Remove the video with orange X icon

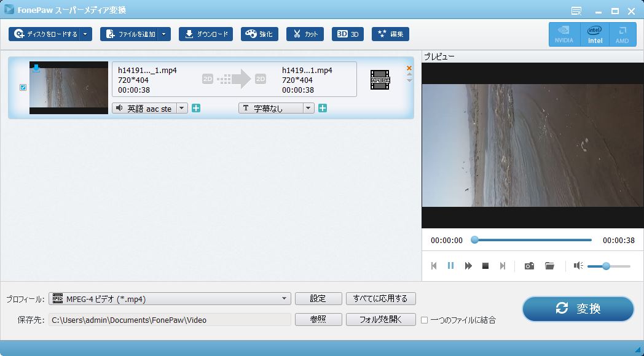coord(409,68)
